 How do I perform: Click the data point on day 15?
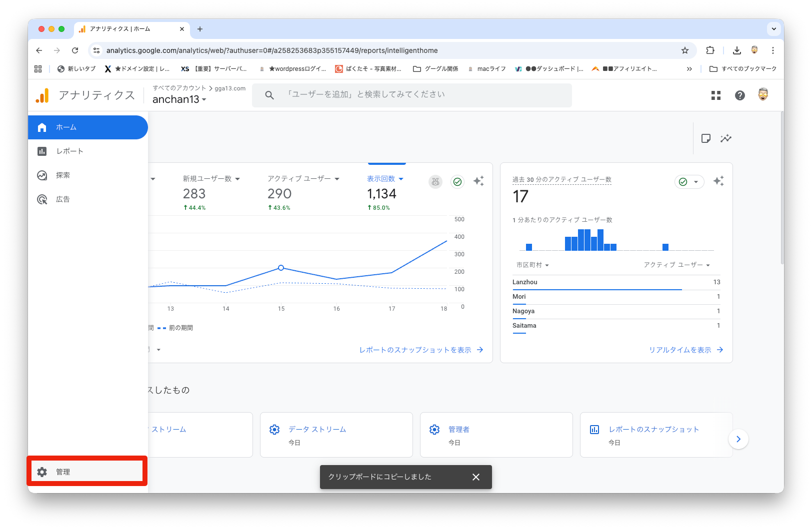(x=281, y=268)
